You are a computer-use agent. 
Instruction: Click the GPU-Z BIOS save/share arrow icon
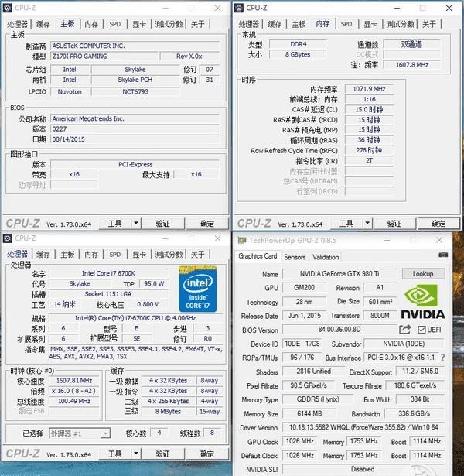click(405, 329)
